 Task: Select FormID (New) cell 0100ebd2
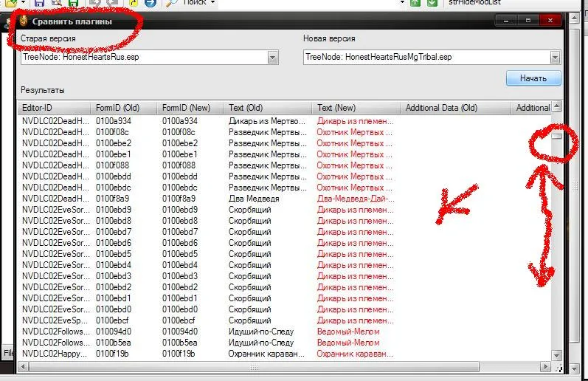point(180,287)
